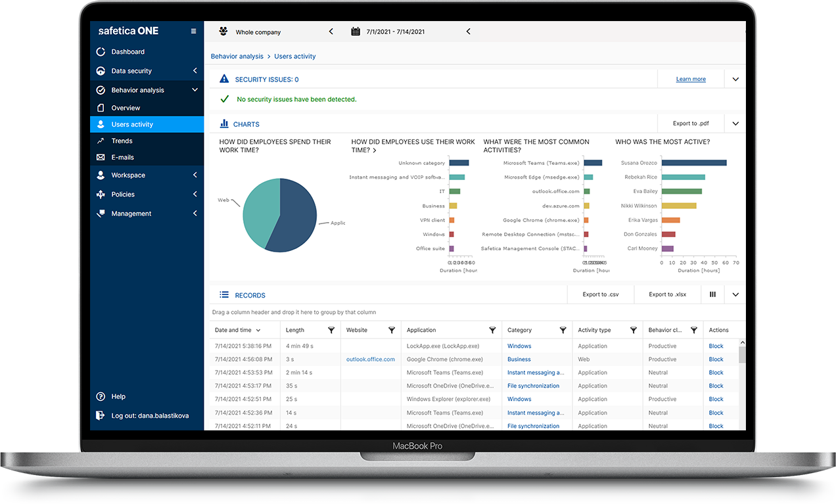The width and height of the screenshot is (836, 504).
Task: Click the Rebekah Rice activity bar
Action: 684,177
